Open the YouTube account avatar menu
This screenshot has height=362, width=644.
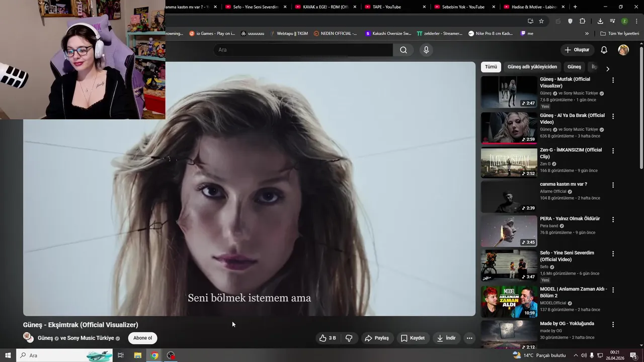tap(623, 50)
